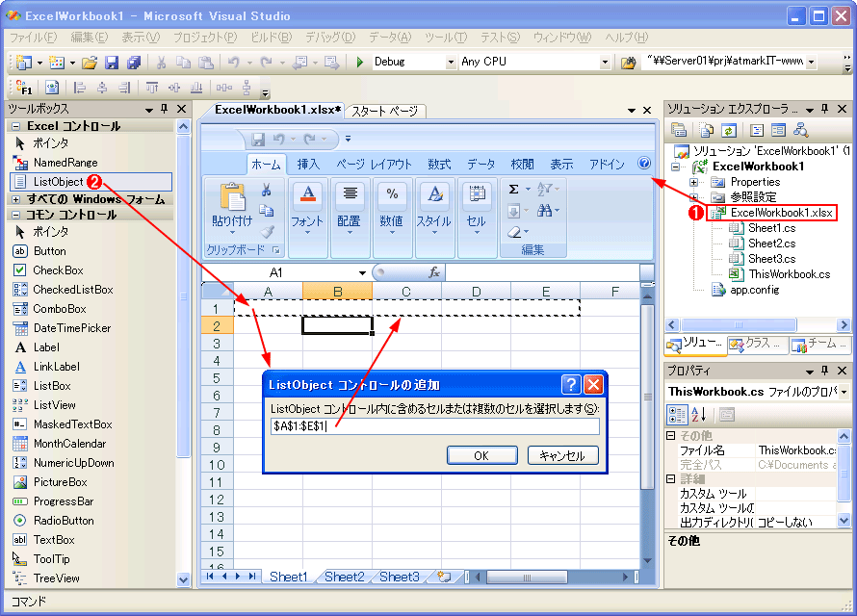The image size is (857, 616).
Task: Collapse the 詳細 category in Properties grid
Action: pos(671,479)
